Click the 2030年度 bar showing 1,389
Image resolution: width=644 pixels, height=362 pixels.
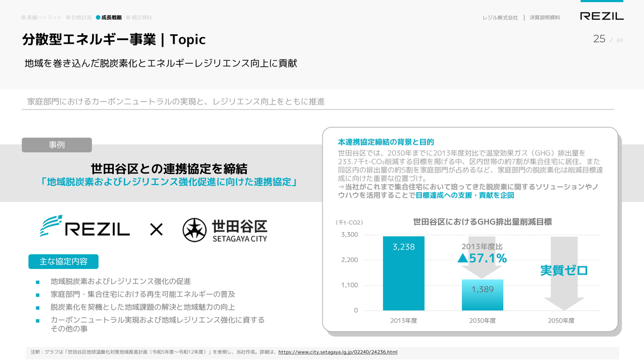[482, 295]
